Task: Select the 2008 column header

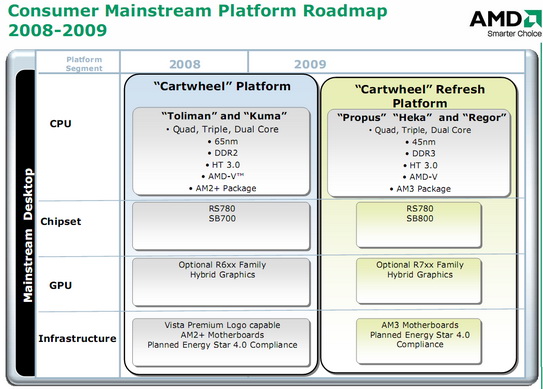Action: point(185,64)
